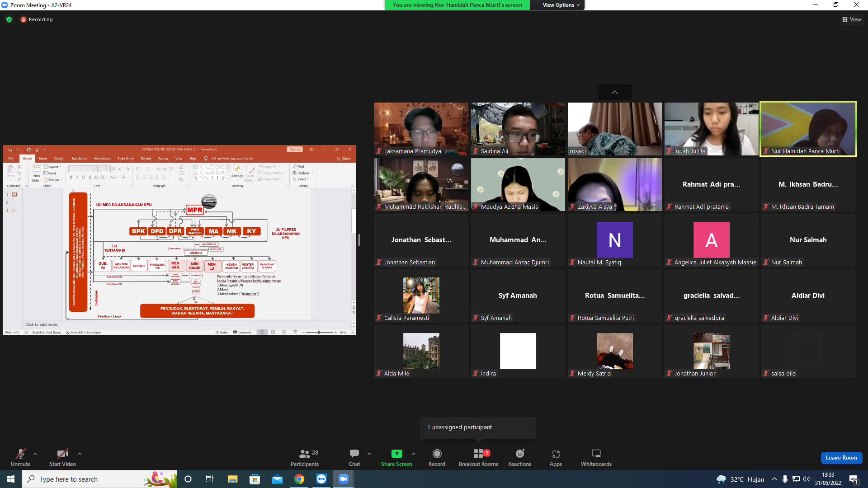Open the Reactions menu
The width and height of the screenshot is (868, 488).
(x=519, y=457)
